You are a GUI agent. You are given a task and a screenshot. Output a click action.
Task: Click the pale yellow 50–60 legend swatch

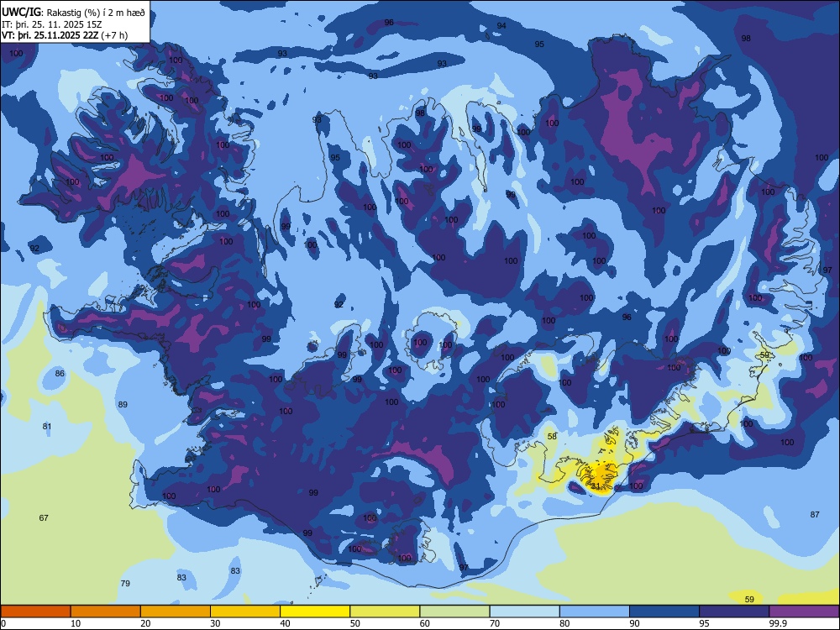pyautogui.click(x=386, y=612)
